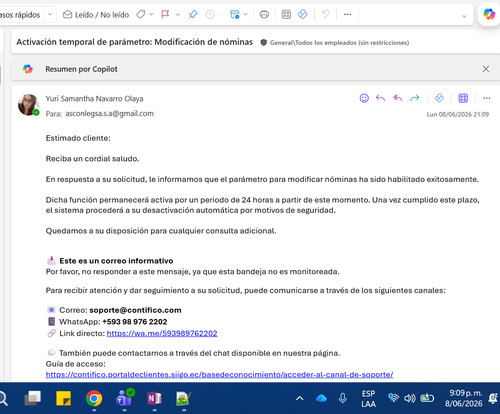Click WhatsApp number +593 98 976 2202
The width and height of the screenshot is (500, 414).
tap(135, 322)
